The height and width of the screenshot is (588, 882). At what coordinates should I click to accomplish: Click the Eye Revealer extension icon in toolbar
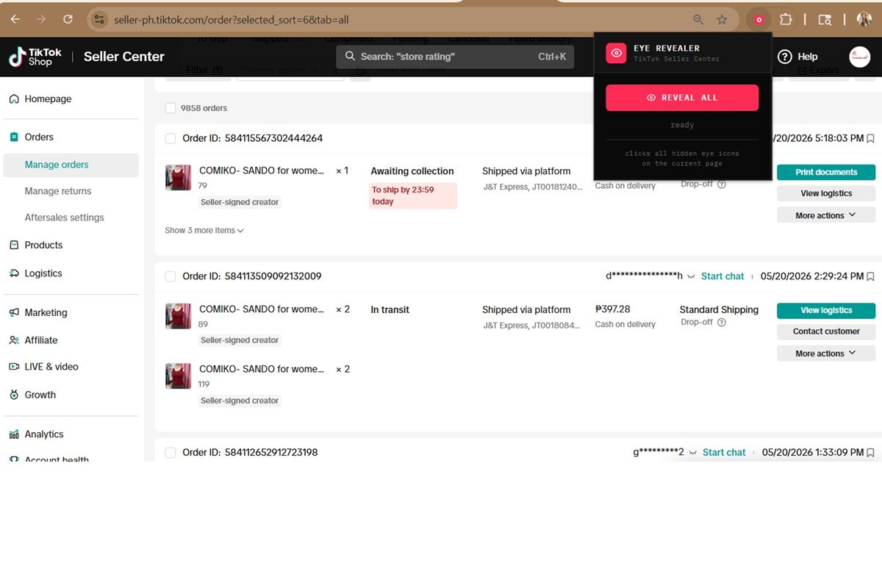coord(759,20)
